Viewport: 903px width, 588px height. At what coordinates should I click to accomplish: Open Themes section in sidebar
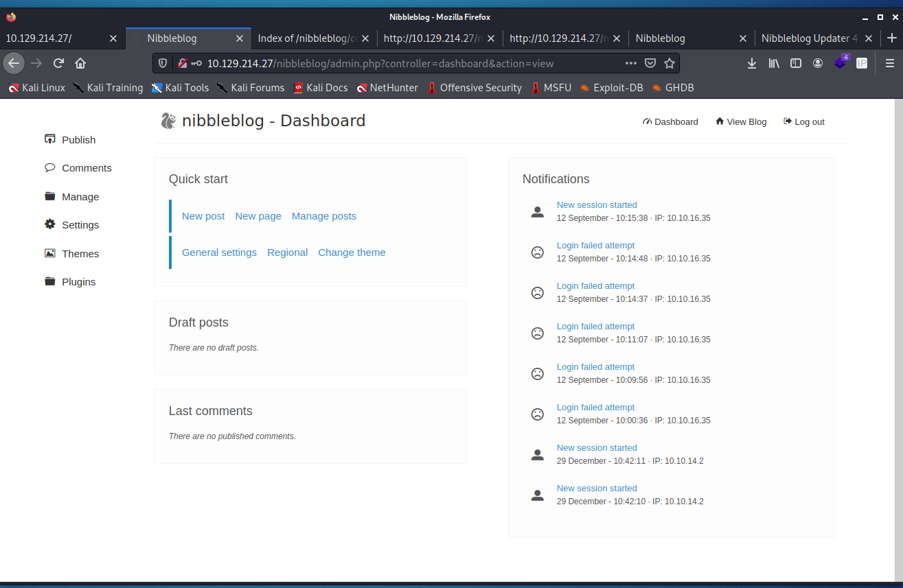[80, 254]
